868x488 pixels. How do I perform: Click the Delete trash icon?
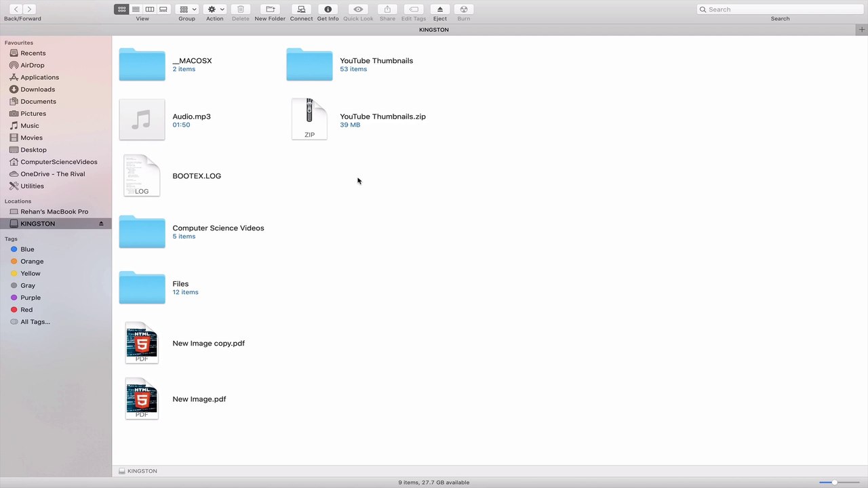pyautogui.click(x=241, y=9)
